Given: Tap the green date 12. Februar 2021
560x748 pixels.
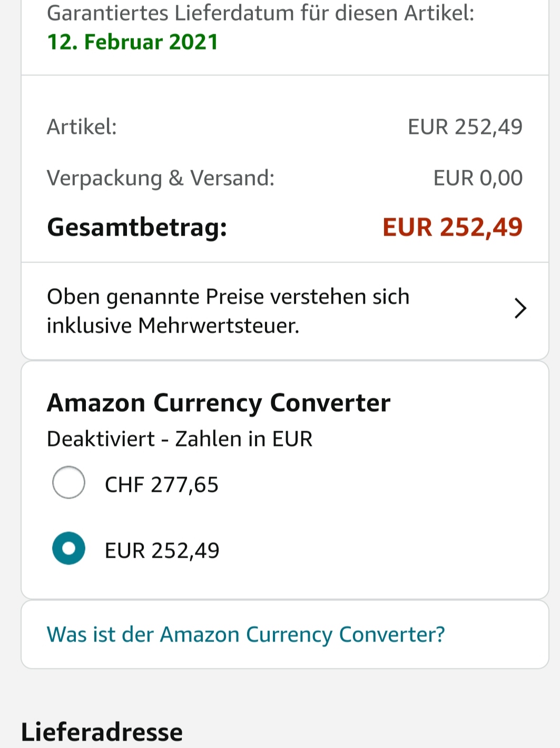Looking at the screenshot, I should pyautogui.click(x=133, y=42).
